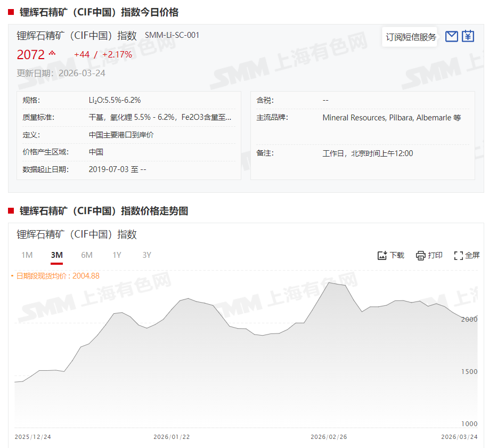489x448 pixels.
Task: Click the 打印 print label
Action: (x=435, y=256)
